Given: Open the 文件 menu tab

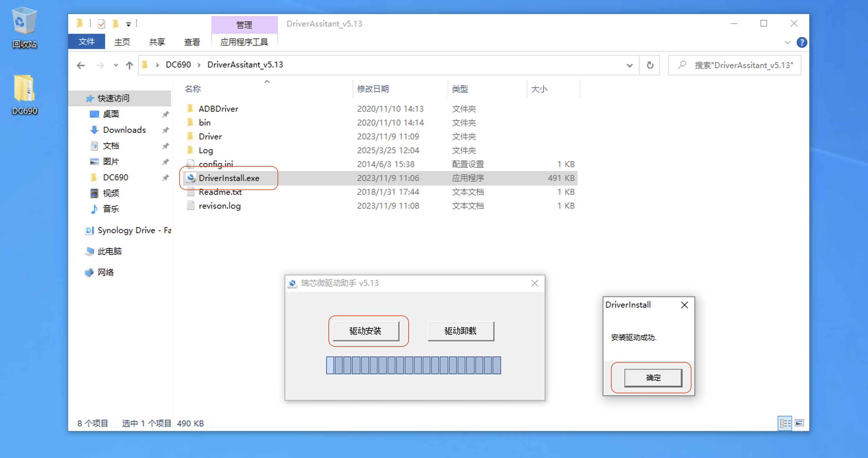Looking at the screenshot, I should point(86,42).
